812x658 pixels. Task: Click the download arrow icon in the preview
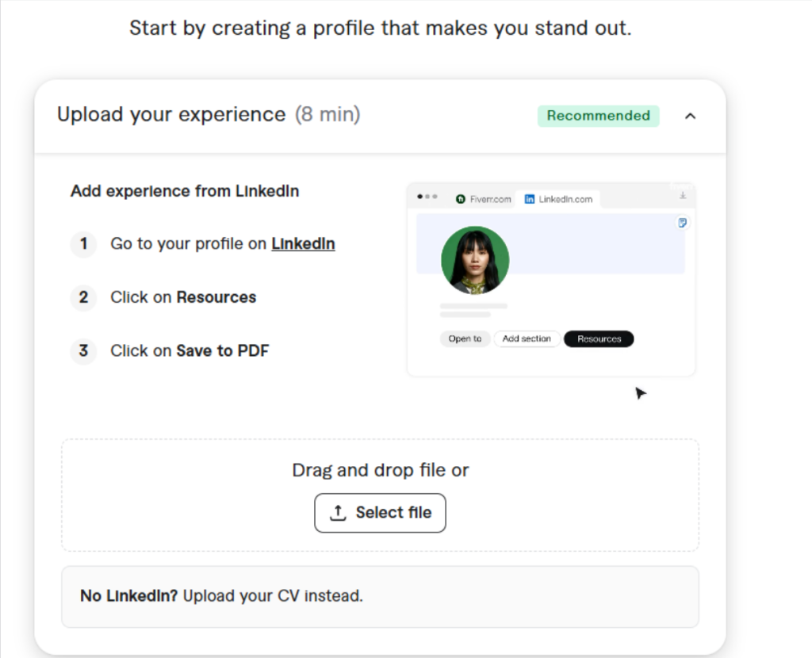683,195
